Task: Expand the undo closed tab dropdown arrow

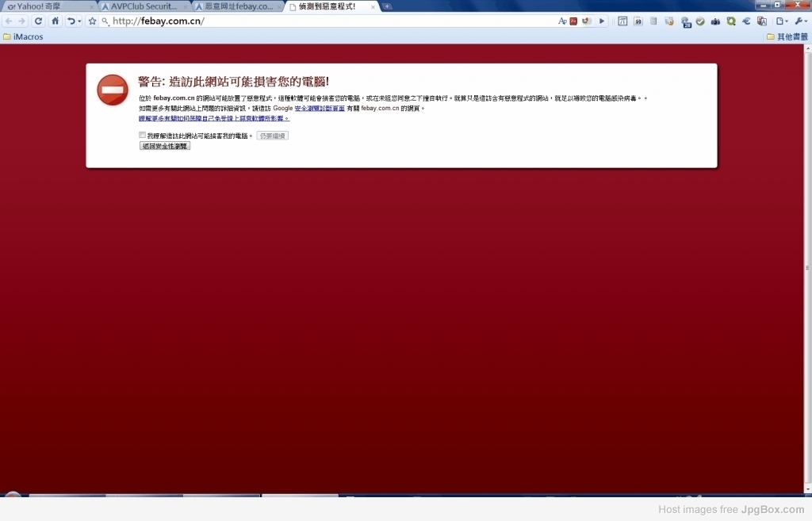Action: 79,21
